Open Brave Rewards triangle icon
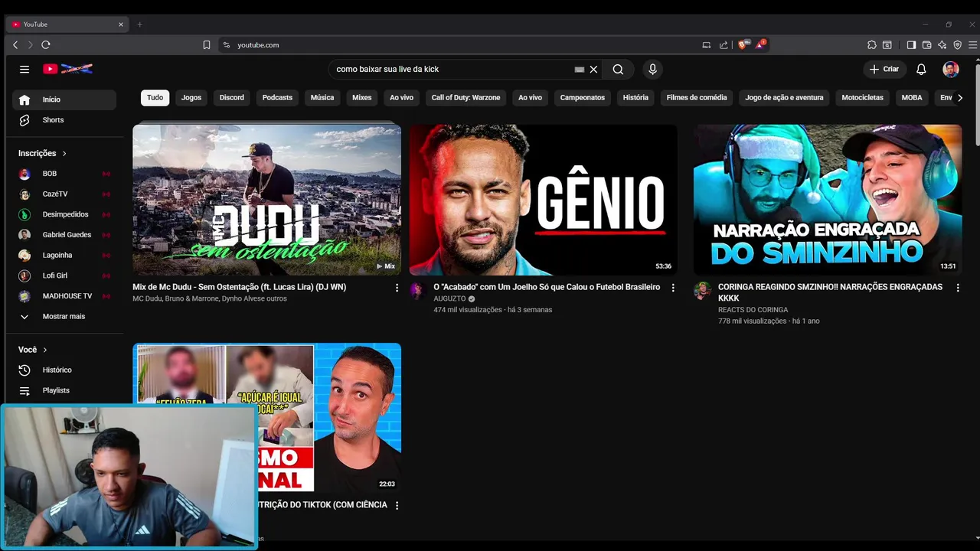 pos(760,44)
